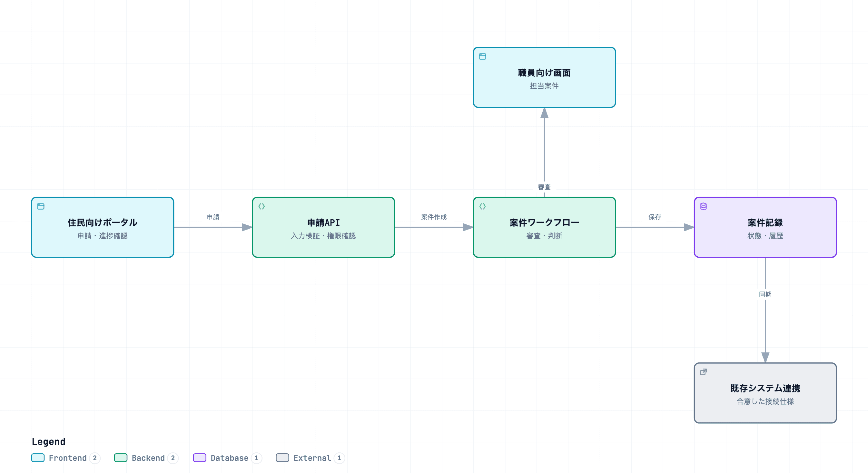Click the External legend color swatch

[x=282, y=458]
